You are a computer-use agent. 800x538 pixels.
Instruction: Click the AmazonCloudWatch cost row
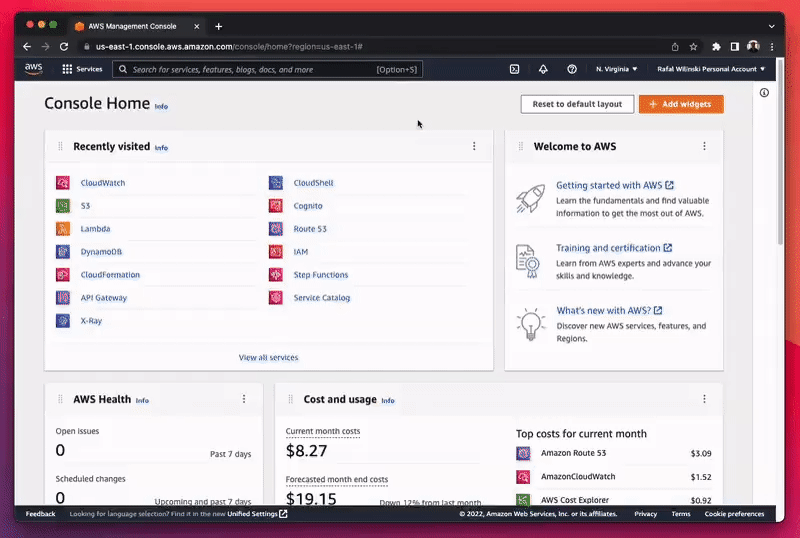click(x=613, y=477)
